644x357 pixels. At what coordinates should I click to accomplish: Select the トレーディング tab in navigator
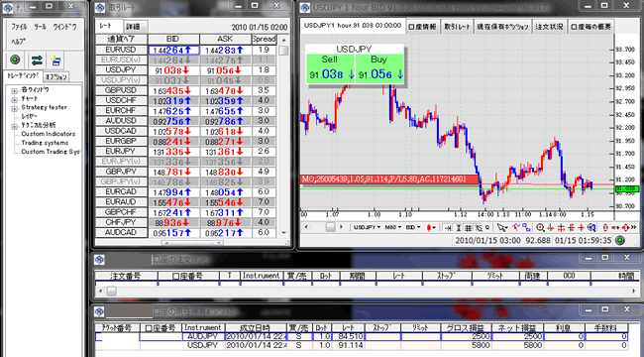23,76
